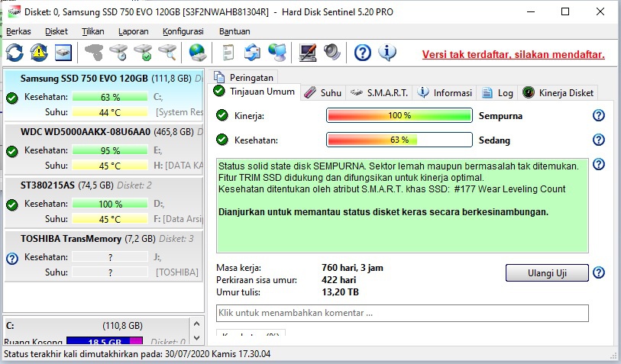621x364 pixels.
Task: Click the disk with magnifier surface test icon
Action: click(167, 53)
